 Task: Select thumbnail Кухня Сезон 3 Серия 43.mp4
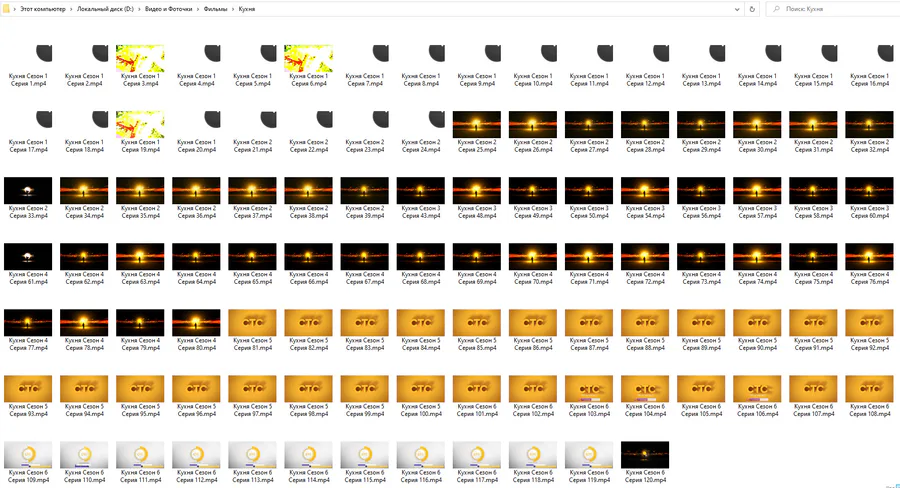421,190
